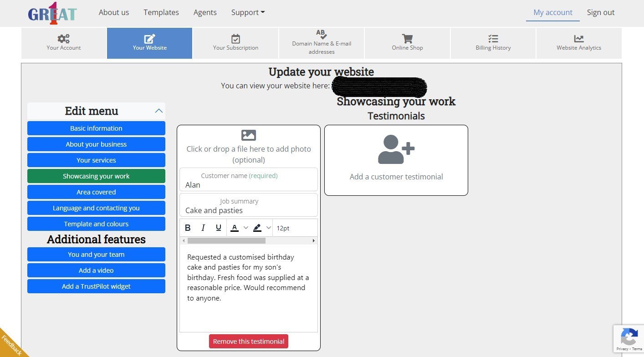Click the add photo image icon
This screenshot has height=357, width=644.
249,135
